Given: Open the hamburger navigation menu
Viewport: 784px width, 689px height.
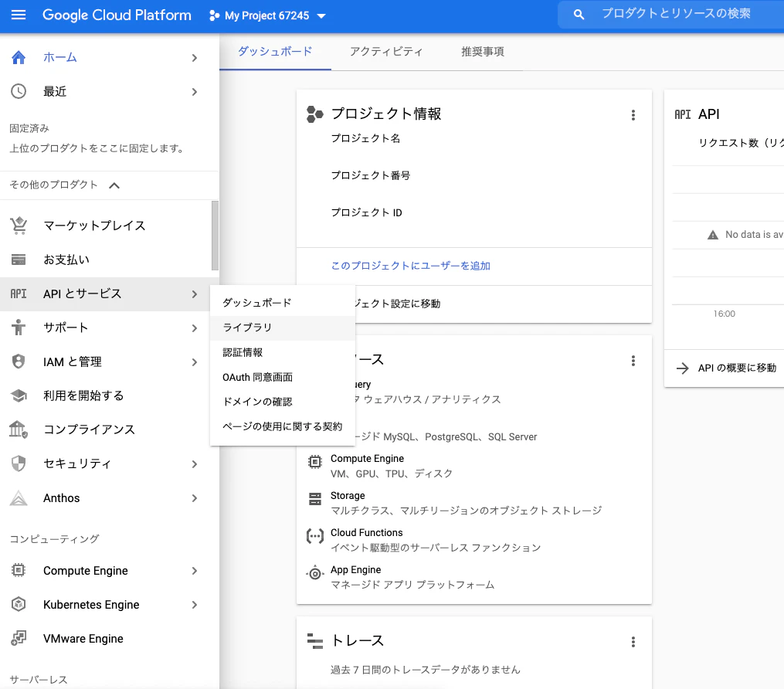Looking at the screenshot, I should click(x=19, y=15).
